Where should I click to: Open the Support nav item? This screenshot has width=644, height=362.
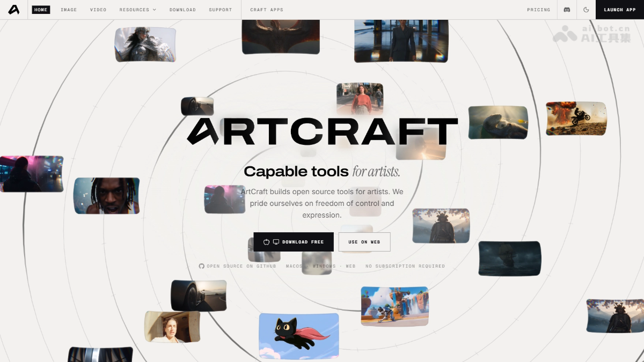[x=221, y=10]
